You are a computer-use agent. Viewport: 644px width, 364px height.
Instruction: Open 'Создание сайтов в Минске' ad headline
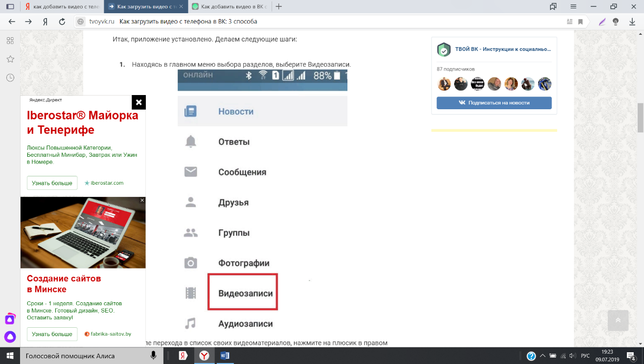(64, 284)
